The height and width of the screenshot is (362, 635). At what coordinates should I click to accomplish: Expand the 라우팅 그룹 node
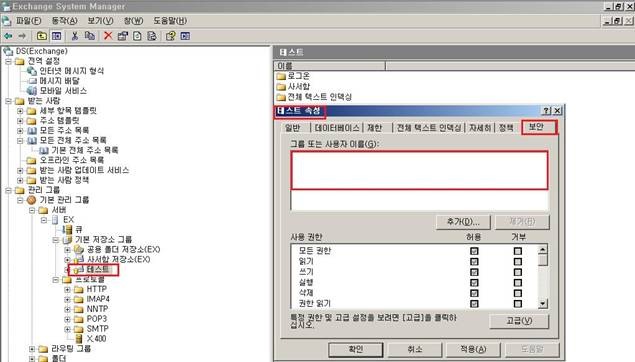(32, 349)
